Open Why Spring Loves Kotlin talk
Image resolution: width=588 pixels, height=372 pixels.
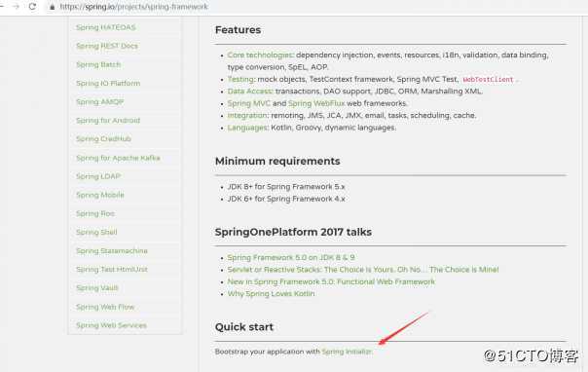pos(272,294)
